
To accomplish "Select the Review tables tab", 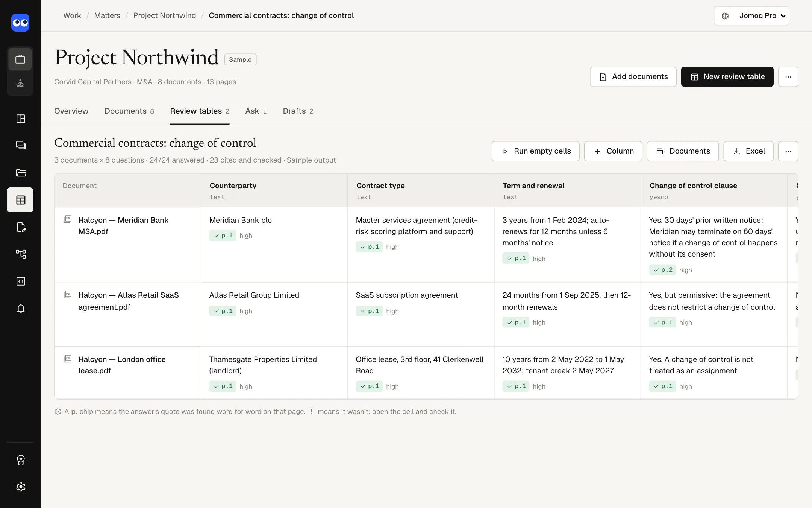I will (200, 111).
